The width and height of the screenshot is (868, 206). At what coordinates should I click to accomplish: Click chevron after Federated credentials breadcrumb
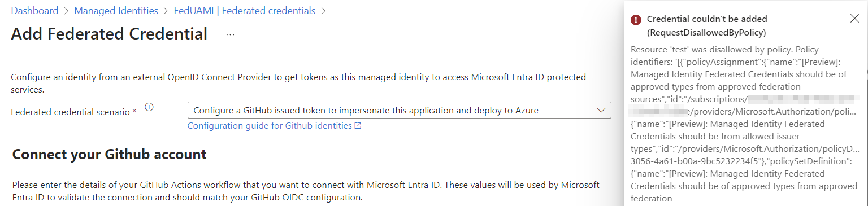point(323,11)
